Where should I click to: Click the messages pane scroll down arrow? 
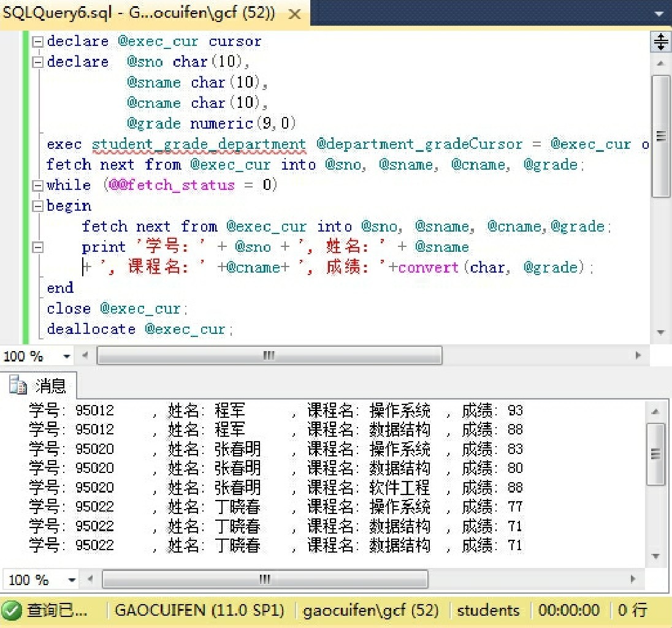click(655, 556)
